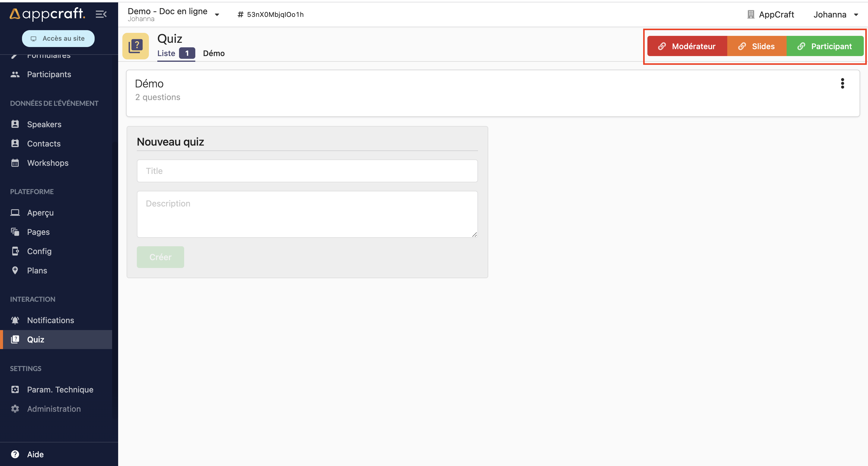Click the Participants icon in sidebar
Image resolution: width=868 pixels, height=466 pixels.
(x=15, y=74)
